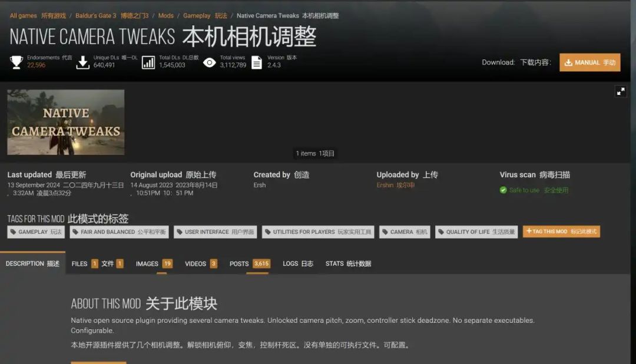This screenshot has width=636, height=364.
Task: Click the Total views eye icon
Action: pyautogui.click(x=209, y=62)
